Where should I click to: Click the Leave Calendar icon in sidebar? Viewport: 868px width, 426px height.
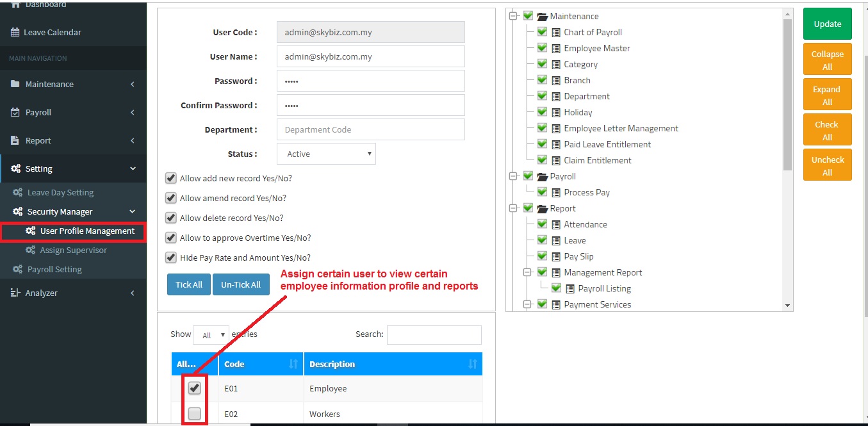pyautogui.click(x=14, y=32)
